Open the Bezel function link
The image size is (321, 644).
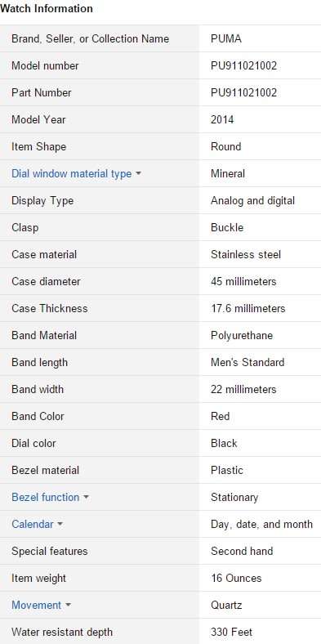pos(45,498)
